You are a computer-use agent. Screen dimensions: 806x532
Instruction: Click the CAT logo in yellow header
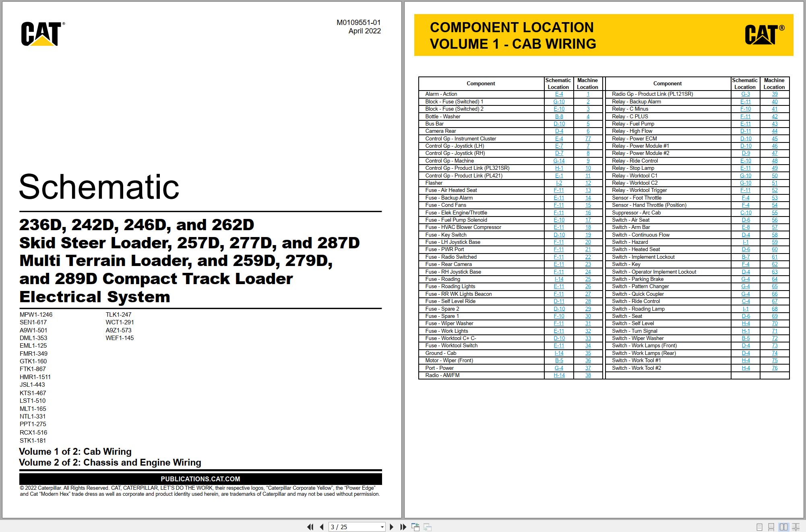764,35
